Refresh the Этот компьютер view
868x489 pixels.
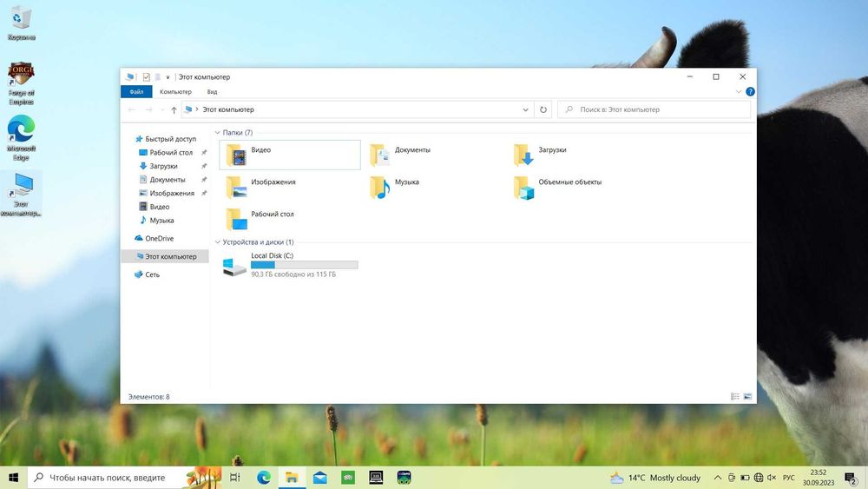point(543,109)
